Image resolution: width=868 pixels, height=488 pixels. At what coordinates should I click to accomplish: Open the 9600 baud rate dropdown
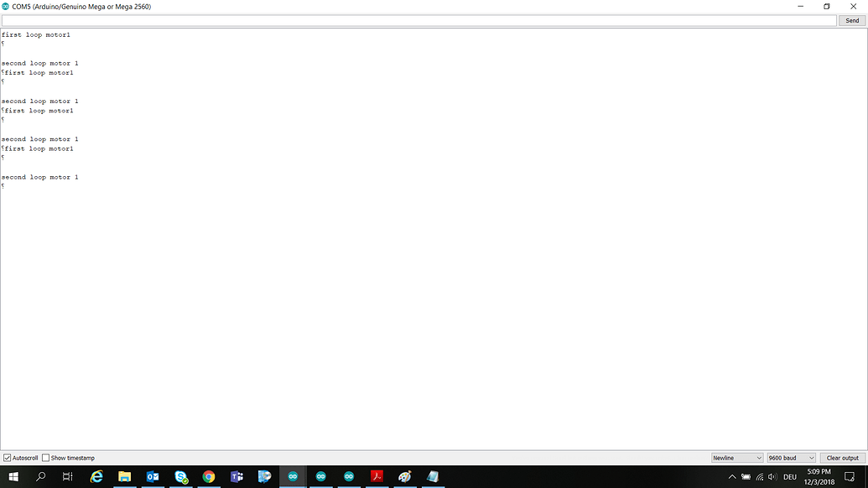click(790, 457)
